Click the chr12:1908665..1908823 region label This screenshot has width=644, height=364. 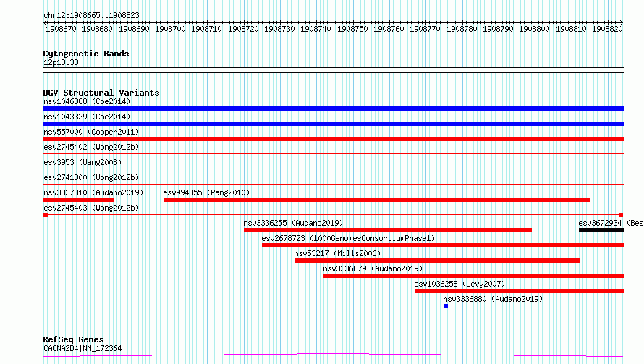click(x=92, y=15)
